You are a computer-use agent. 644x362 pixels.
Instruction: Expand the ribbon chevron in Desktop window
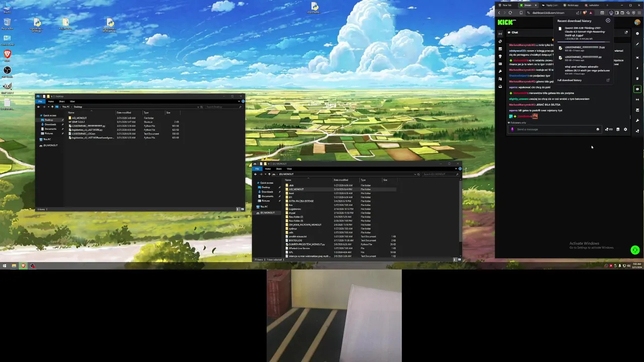(239, 101)
